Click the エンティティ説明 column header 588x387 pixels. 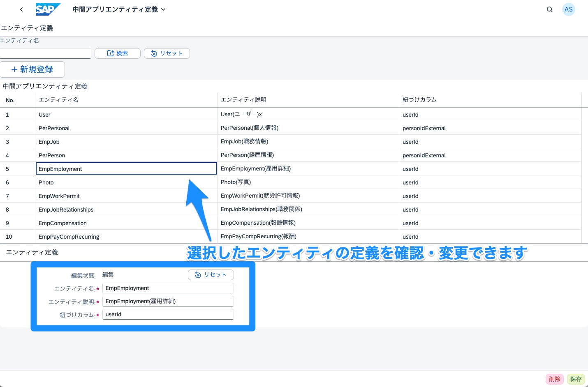point(308,100)
